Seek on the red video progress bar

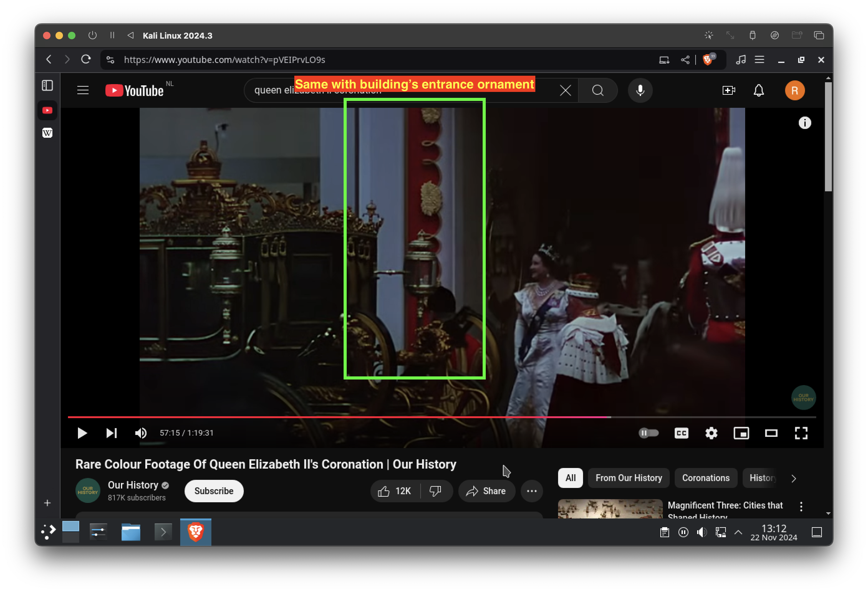point(442,417)
